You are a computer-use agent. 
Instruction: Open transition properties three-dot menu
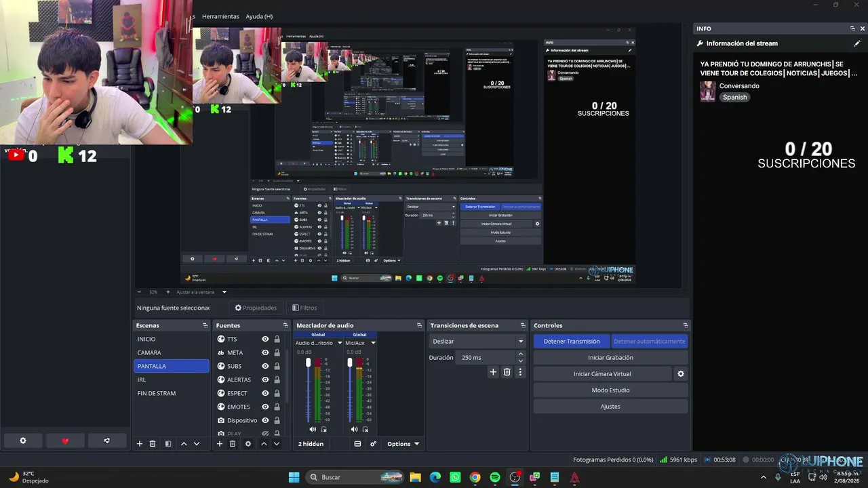coord(520,372)
